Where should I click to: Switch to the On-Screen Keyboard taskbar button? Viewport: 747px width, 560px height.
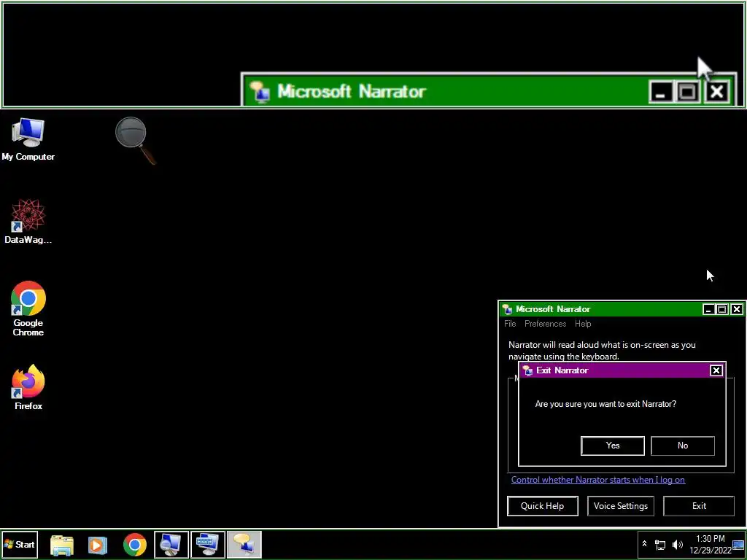[208, 545]
